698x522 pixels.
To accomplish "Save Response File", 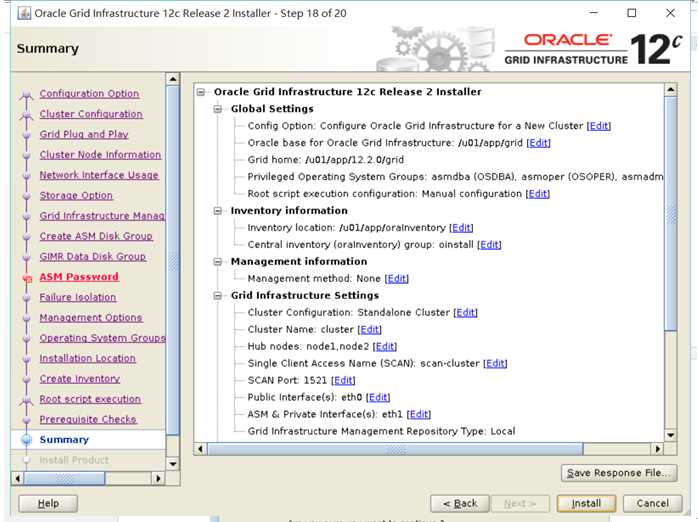I will (619, 473).
